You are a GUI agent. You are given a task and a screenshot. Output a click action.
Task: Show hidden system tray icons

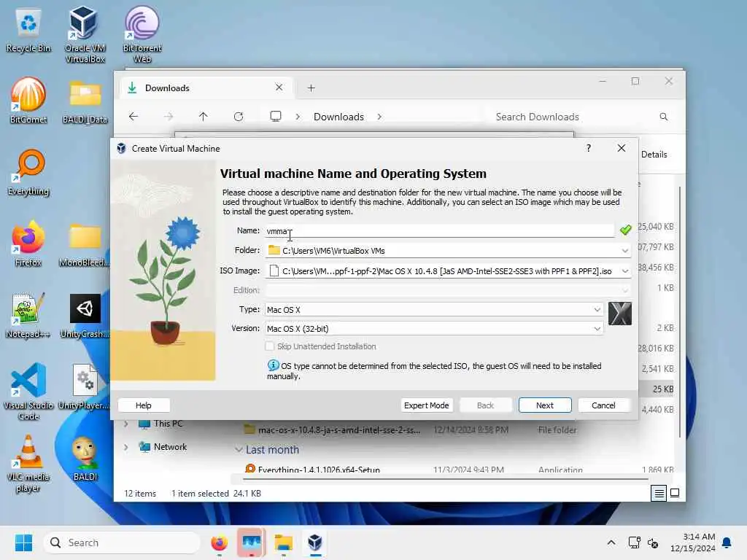point(611,542)
